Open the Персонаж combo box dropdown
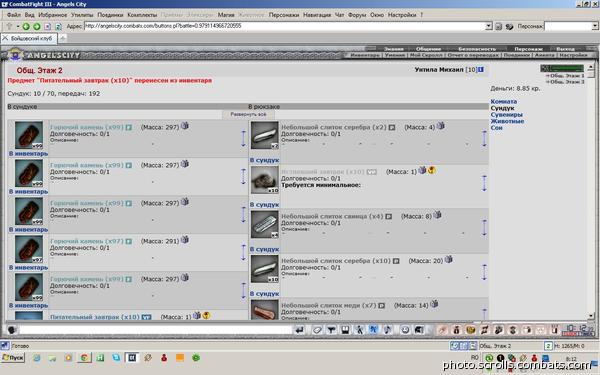Viewport: 600px width, 375px height. pos(595,26)
